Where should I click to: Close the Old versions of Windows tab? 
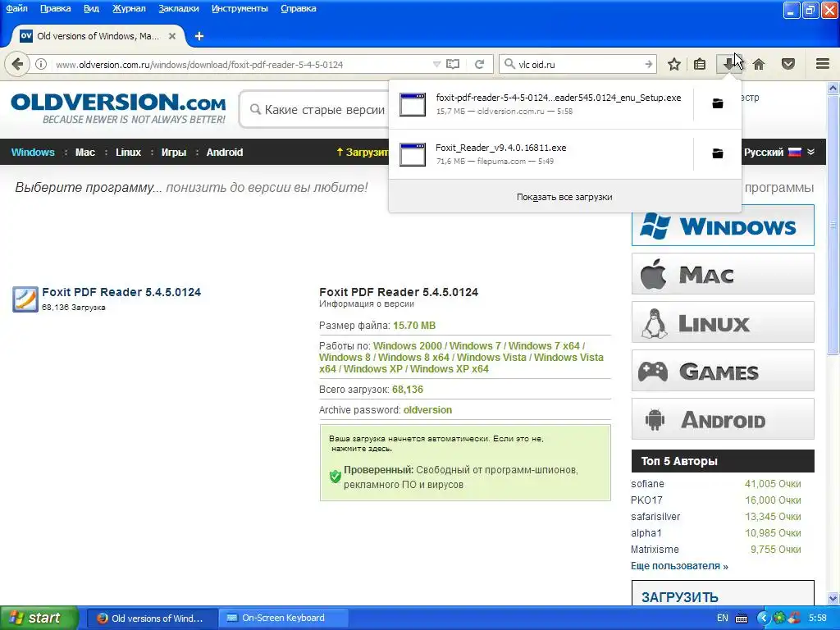pos(172,36)
